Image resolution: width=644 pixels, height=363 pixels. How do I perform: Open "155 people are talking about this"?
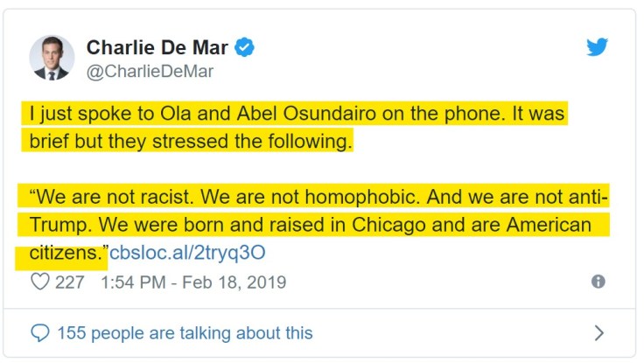click(x=184, y=333)
